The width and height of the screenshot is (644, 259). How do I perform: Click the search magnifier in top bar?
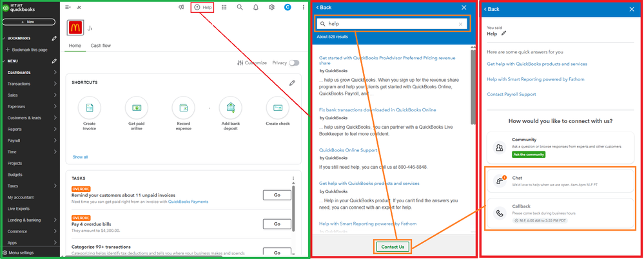(x=240, y=7)
